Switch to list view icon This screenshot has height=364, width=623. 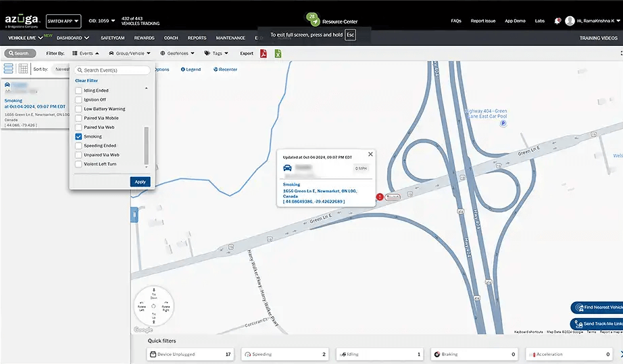point(8,69)
